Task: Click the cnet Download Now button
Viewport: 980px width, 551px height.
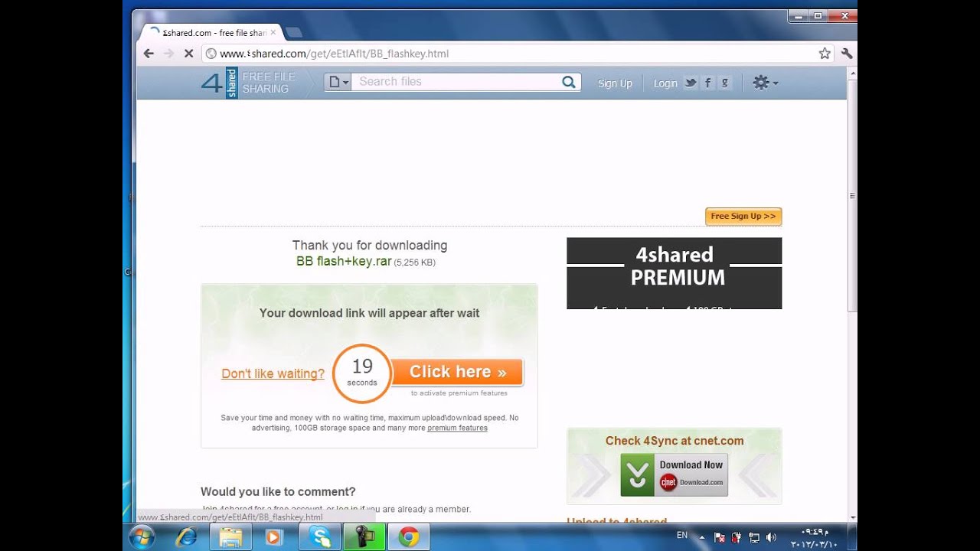Action: (674, 474)
